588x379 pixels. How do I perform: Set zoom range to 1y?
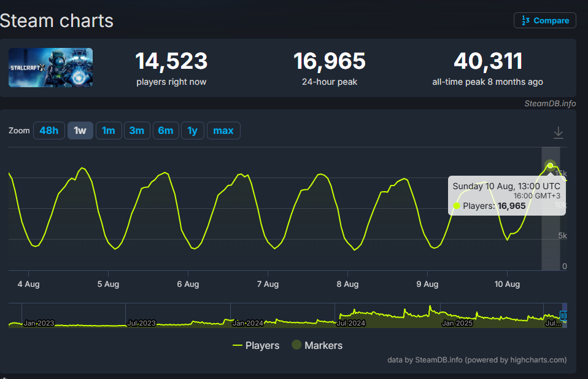(192, 131)
